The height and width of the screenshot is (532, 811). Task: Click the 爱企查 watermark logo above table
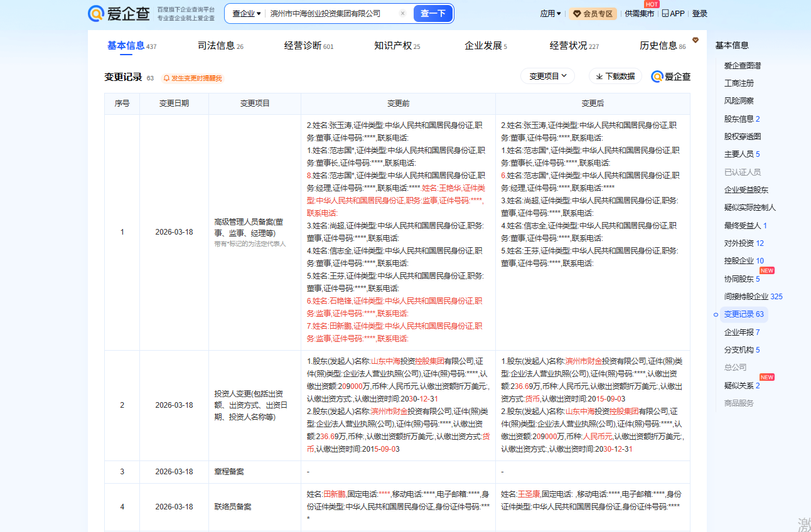coord(671,77)
